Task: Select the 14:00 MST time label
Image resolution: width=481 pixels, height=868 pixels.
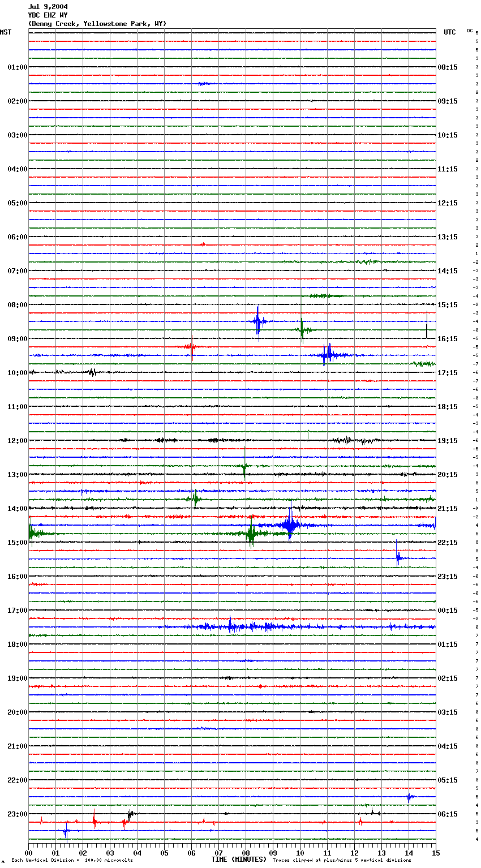Action: (x=17, y=509)
